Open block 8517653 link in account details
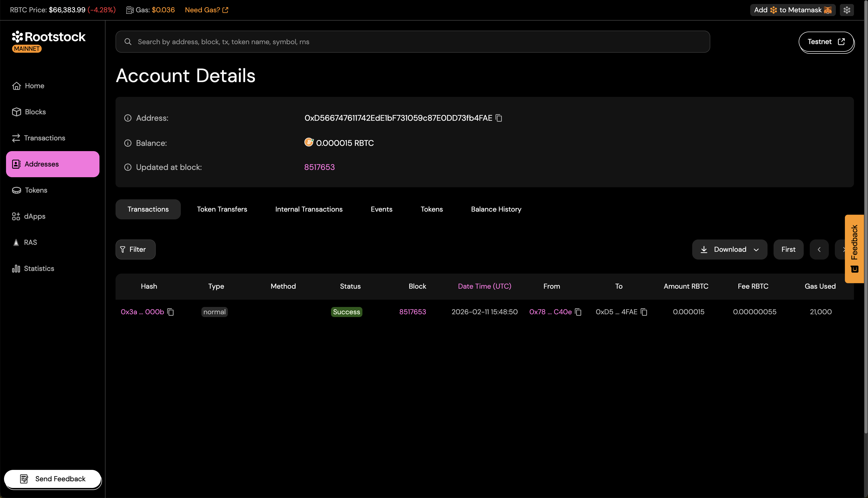The image size is (868, 498). click(x=319, y=167)
